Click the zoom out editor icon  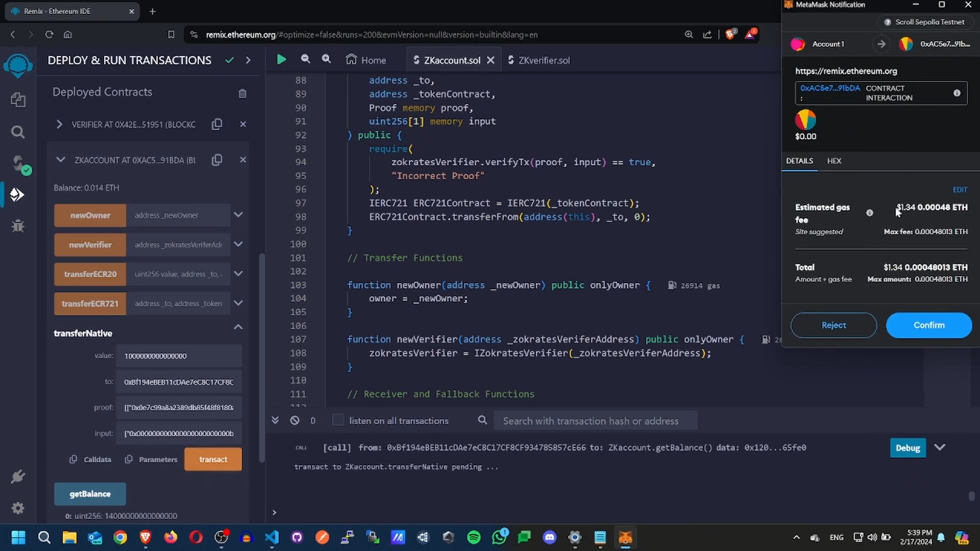tap(305, 59)
